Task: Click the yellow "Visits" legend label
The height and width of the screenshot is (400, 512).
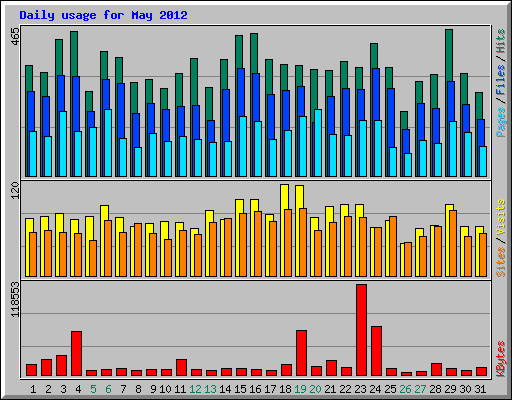Action: [501, 217]
